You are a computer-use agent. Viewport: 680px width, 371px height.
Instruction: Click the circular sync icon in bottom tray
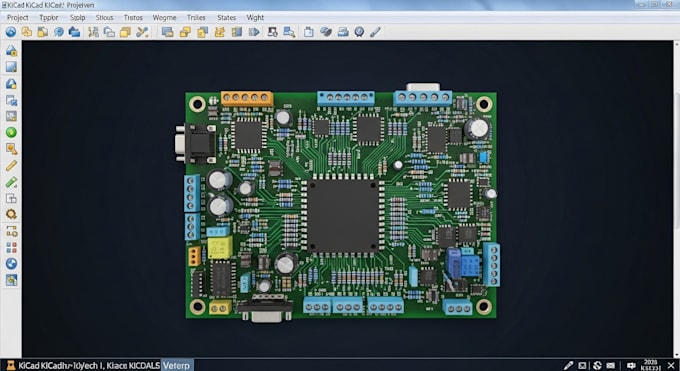[597, 365]
